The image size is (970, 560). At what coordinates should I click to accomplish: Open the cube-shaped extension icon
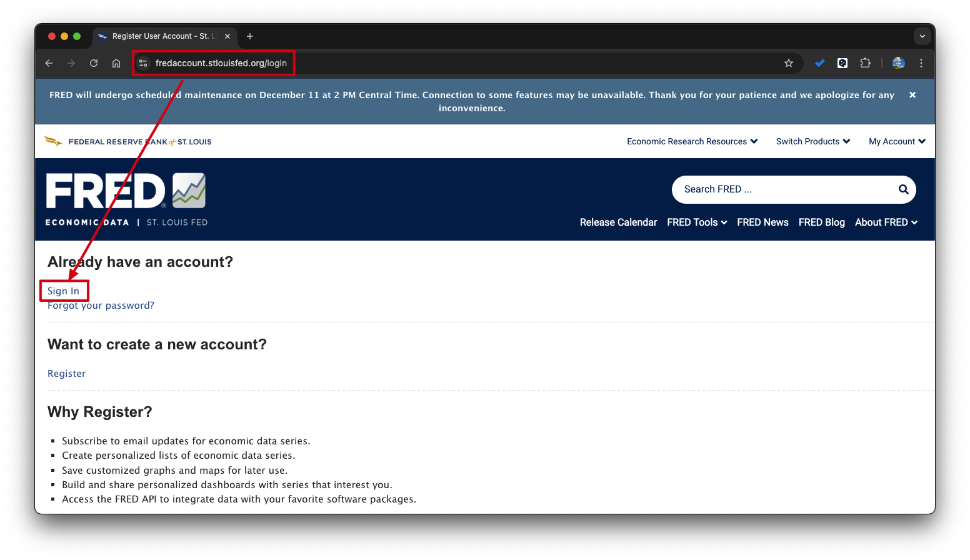coord(842,63)
